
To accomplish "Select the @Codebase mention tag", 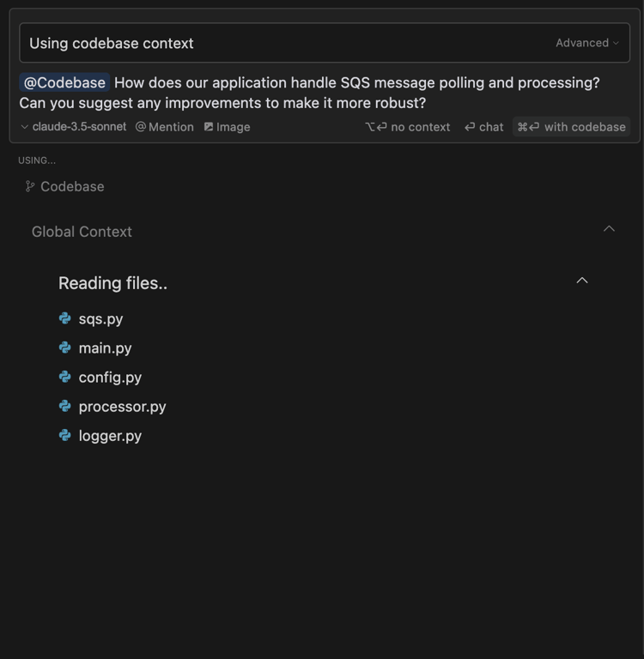I will tap(64, 82).
